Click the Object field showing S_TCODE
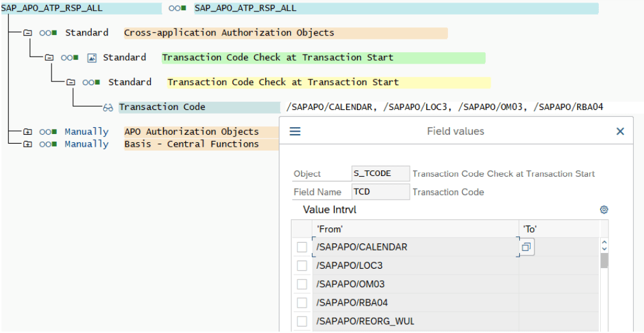This screenshot has height=333, width=644. click(x=381, y=173)
